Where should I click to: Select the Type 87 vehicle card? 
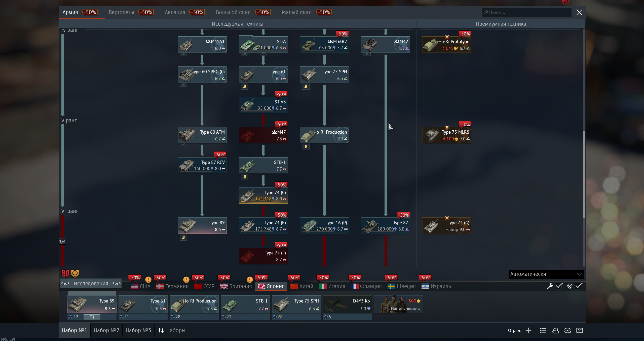[386, 226]
